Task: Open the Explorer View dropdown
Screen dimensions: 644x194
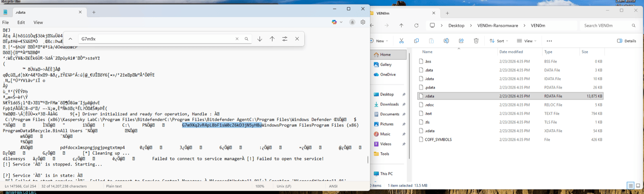Action: coord(526,41)
